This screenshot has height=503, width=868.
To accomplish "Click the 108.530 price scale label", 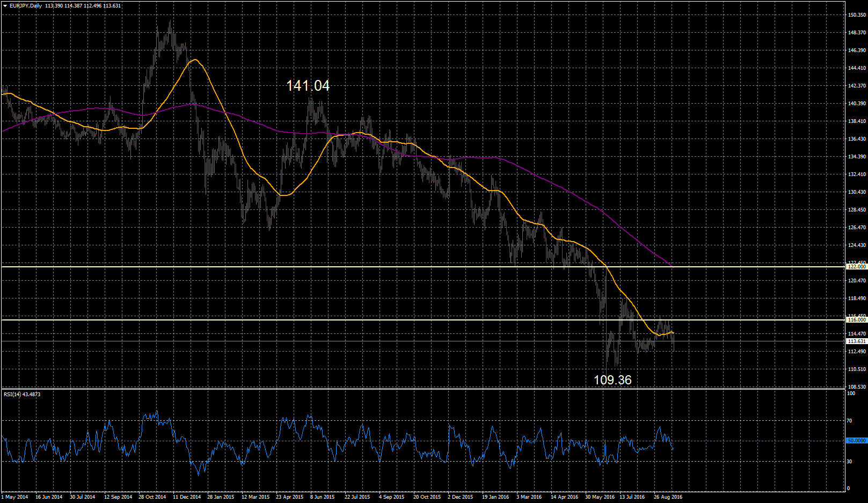I will point(857,387).
